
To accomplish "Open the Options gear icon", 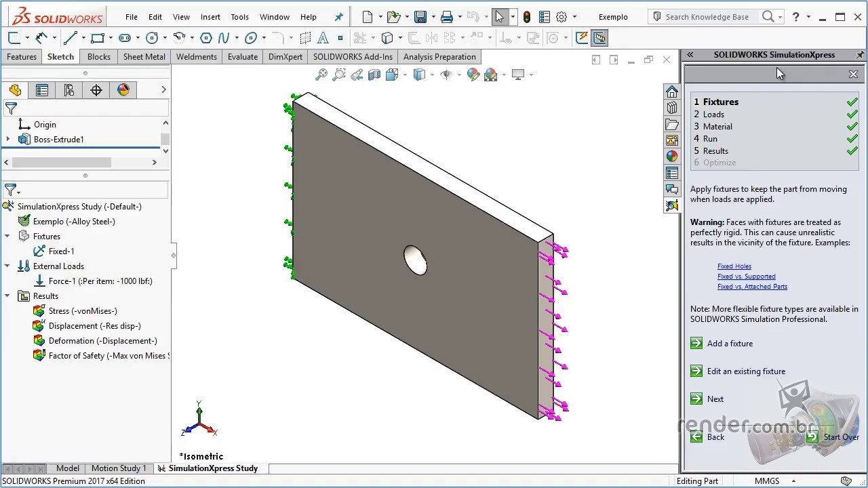I will click(x=561, y=17).
